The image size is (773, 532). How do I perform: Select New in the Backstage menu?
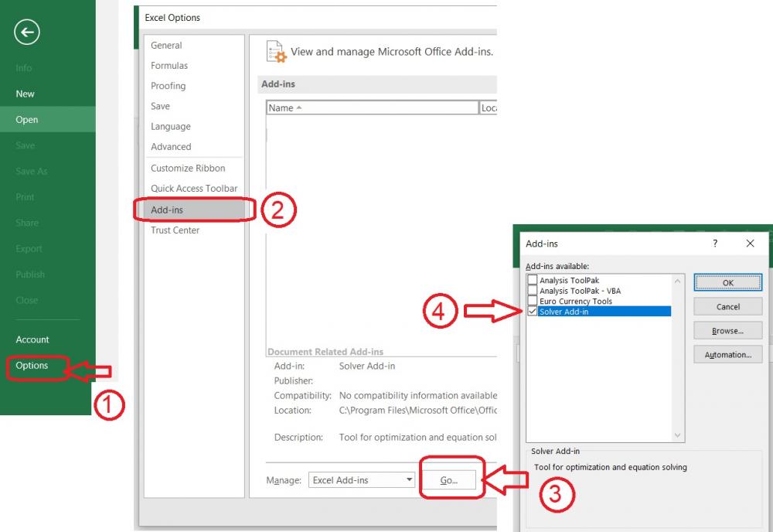(x=26, y=94)
